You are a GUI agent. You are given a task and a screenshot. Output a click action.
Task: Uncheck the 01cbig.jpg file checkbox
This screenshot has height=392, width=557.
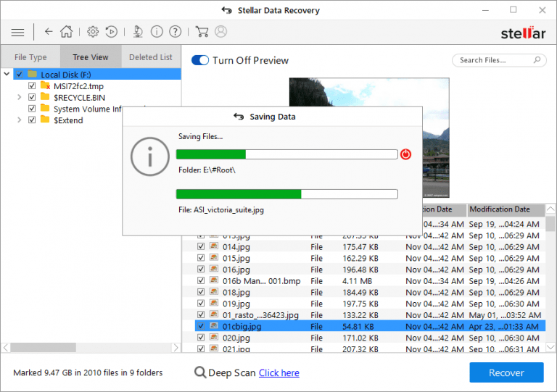(x=201, y=325)
